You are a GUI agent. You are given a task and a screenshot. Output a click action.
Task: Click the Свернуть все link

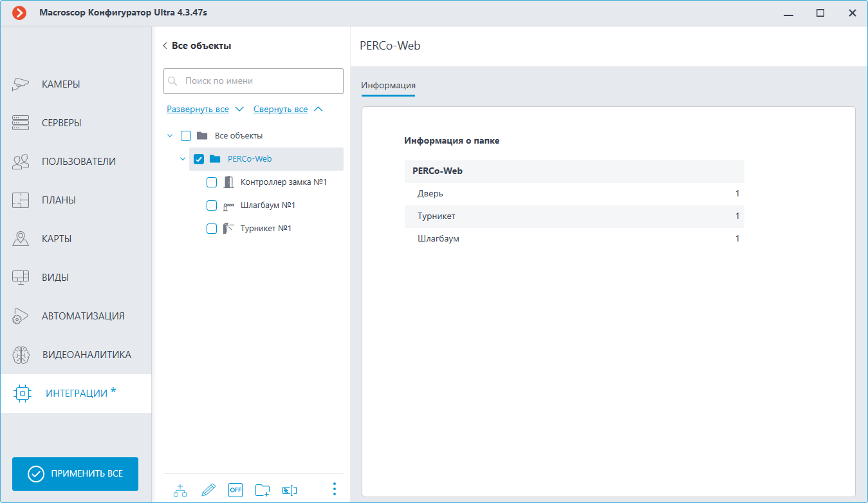click(x=281, y=109)
